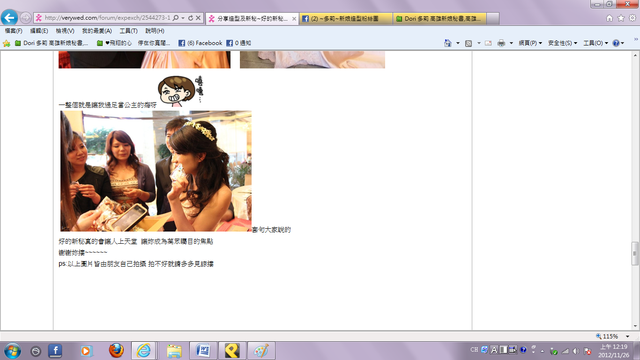Open the (6) Facebook bookmark
The width and height of the screenshot is (640, 360).
pyautogui.click(x=200, y=43)
